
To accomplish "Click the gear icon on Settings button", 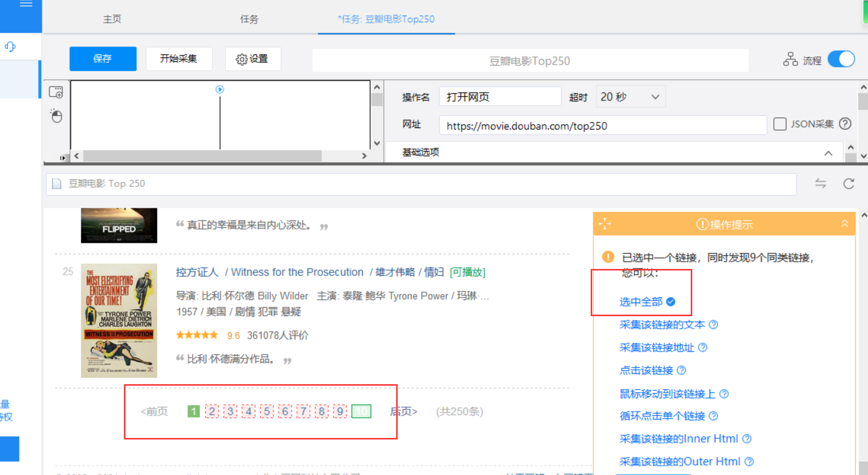I will coord(241,59).
